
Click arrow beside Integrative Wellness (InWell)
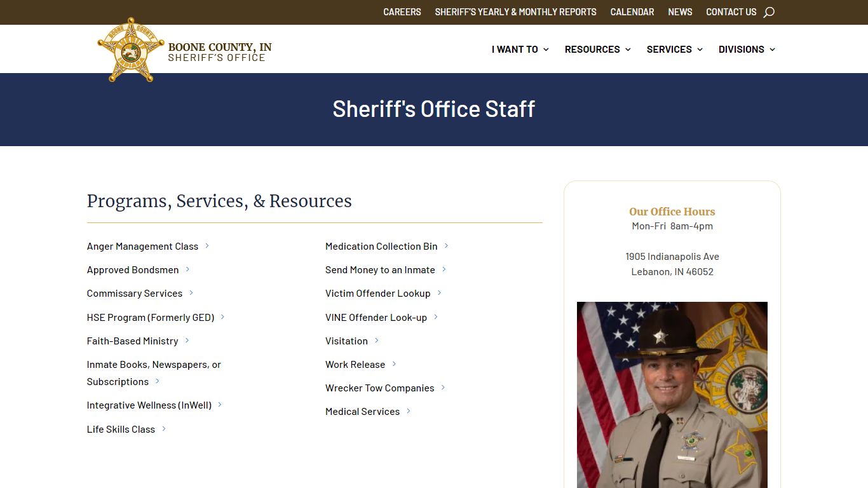(x=220, y=405)
